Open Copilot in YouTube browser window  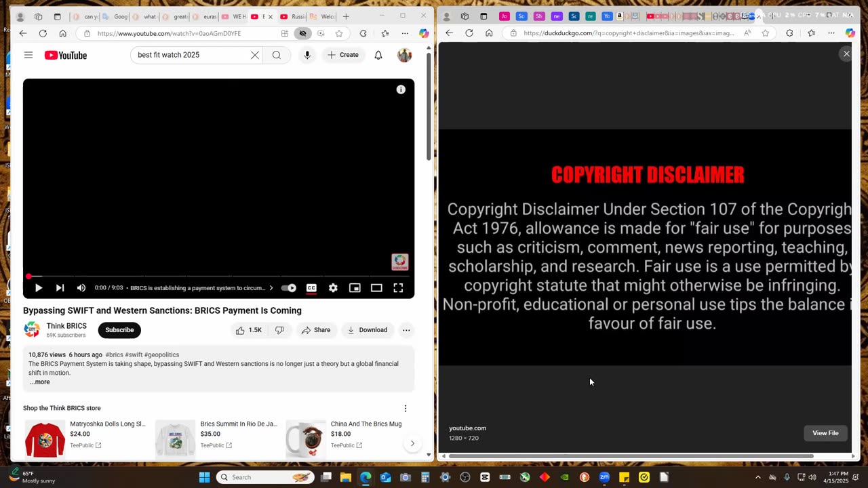point(424,33)
